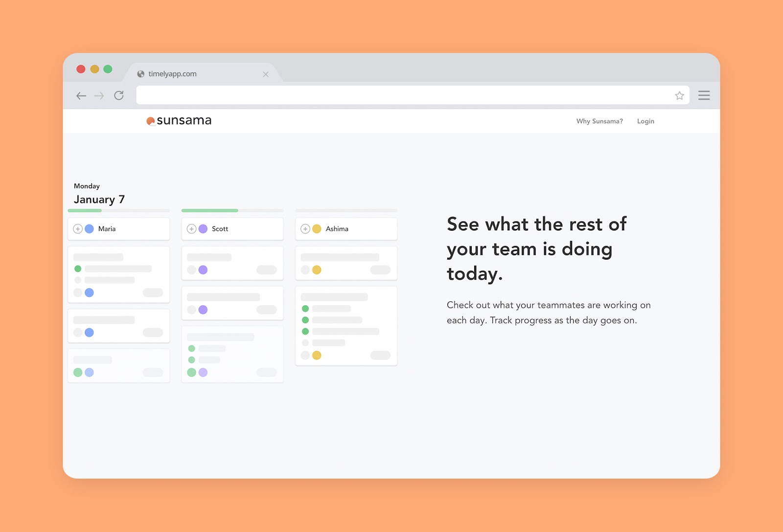
Task: Click the browser forward arrow
Action: (x=99, y=95)
